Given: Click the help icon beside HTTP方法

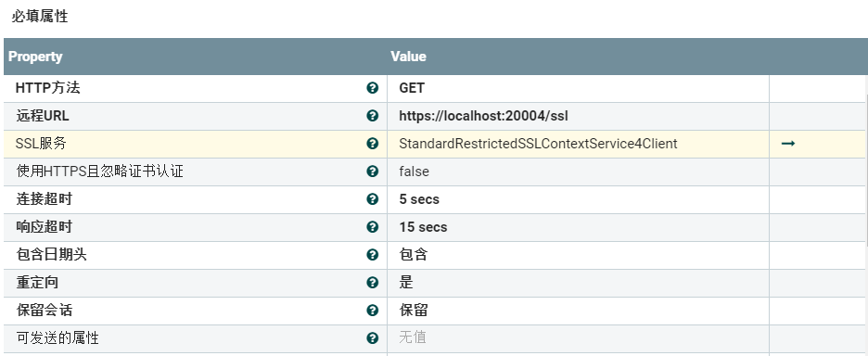Looking at the screenshot, I should pyautogui.click(x=373, y=88).
